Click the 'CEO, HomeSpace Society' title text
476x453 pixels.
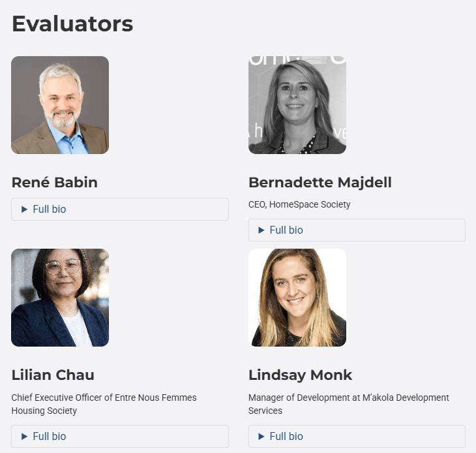point(299,205)
